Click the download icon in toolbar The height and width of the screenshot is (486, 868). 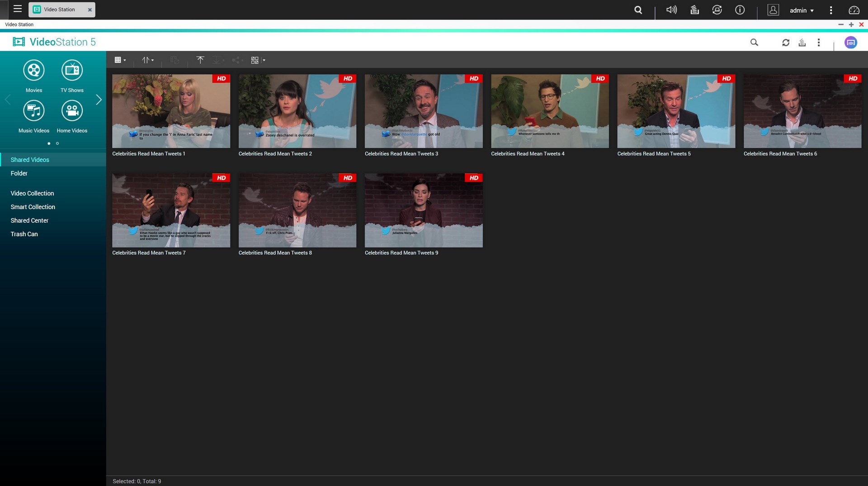coord(218,60)
